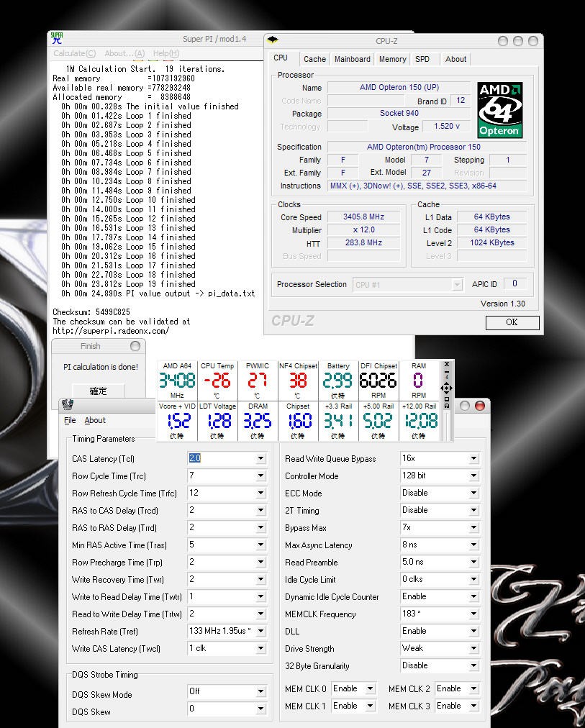Click the +5.00 Rail gauge
Viewport: 585px width, 728px height.
pos(378,421)
